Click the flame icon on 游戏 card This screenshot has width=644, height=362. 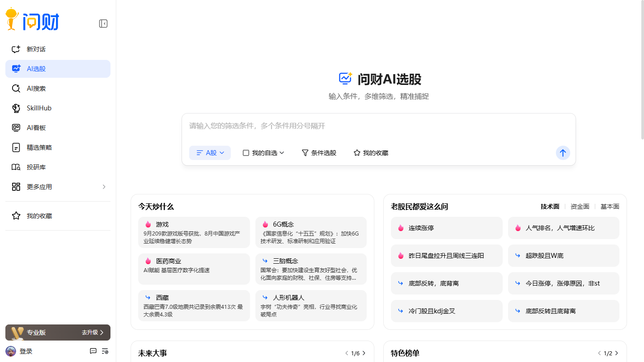point(148,224)
